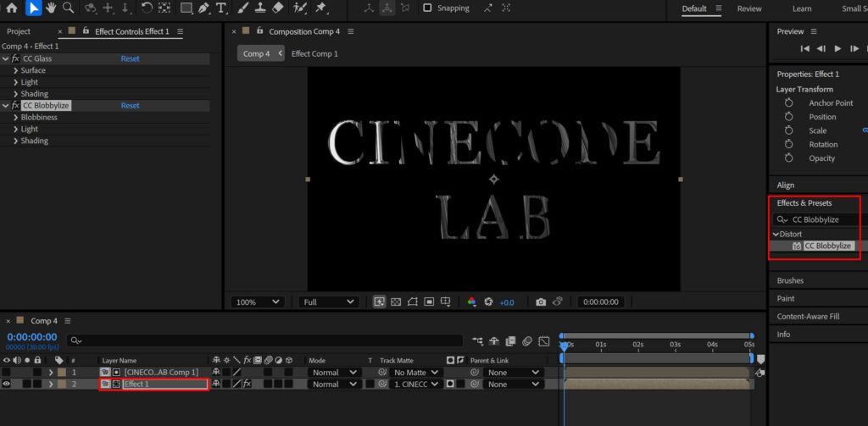Toggle Rotation stopwatch in Properties
This screenshot has width=868, height=426.
789,144
